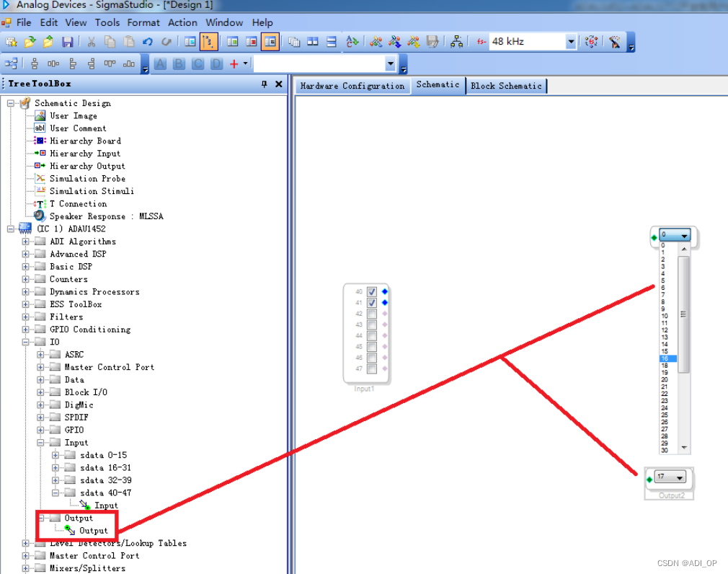Close the TreeToolBox panel

click(278, 84)
